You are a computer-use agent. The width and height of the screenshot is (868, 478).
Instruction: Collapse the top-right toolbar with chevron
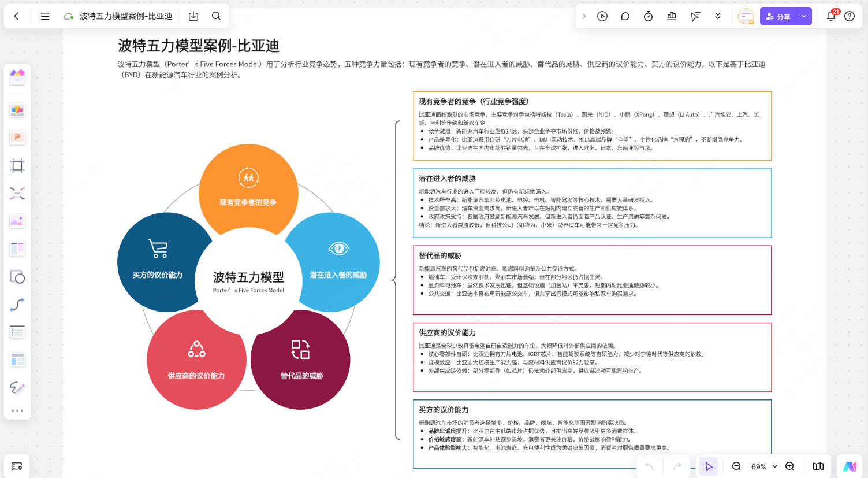pos(584,16)
